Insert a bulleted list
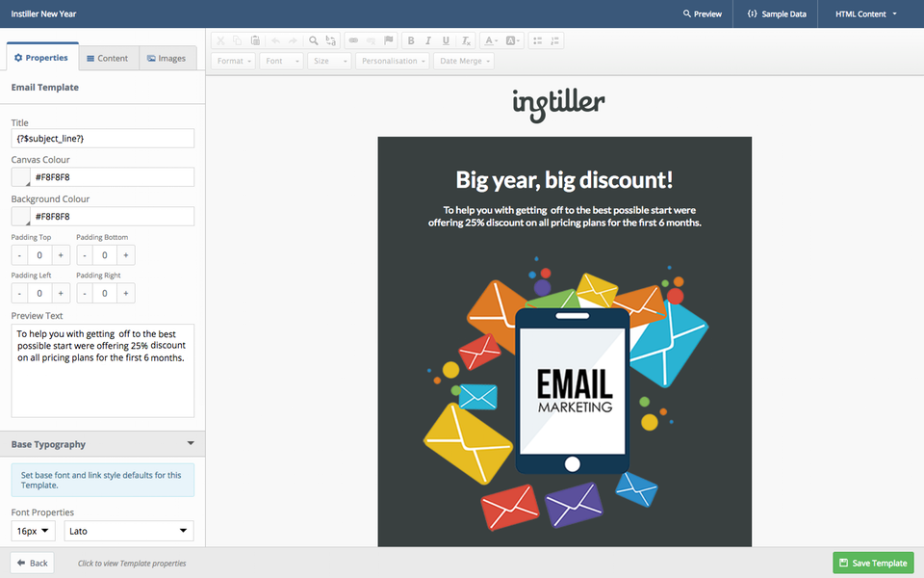924x578 pixels. click(x=537, y=40)
